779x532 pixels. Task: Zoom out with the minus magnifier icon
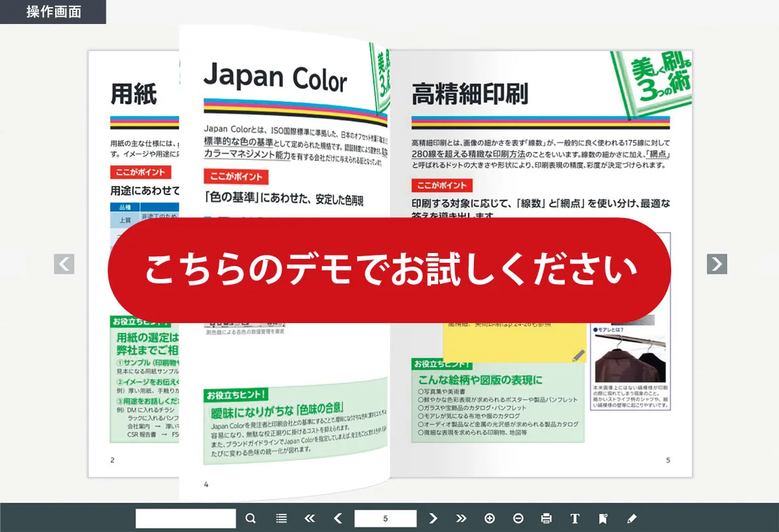518,518
